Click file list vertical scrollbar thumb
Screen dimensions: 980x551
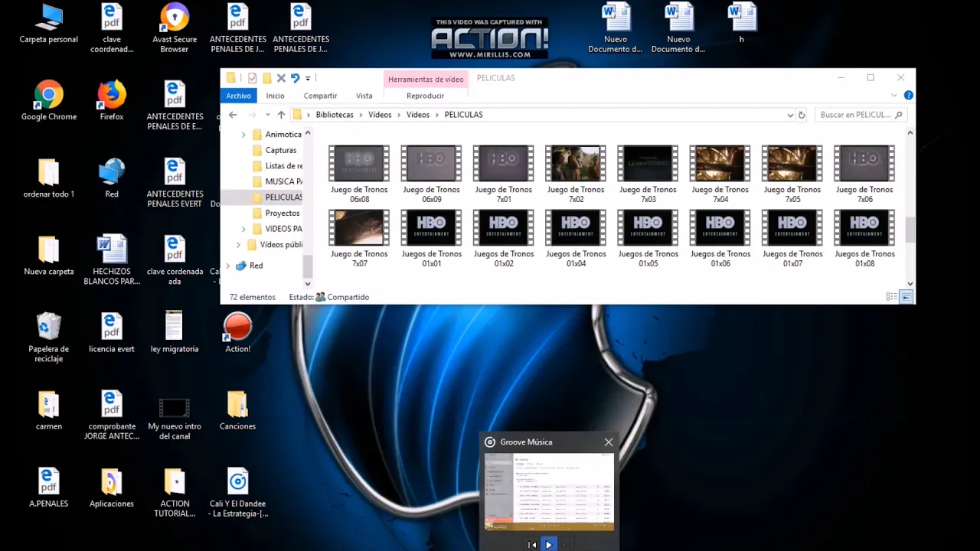pyautogui.click(x=910, y=230)
